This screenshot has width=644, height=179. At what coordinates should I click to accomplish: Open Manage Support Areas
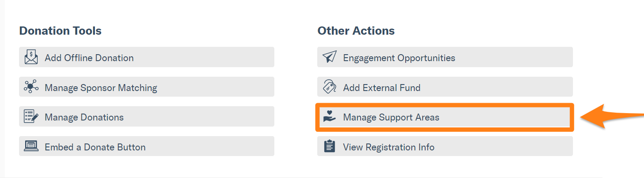445,117
